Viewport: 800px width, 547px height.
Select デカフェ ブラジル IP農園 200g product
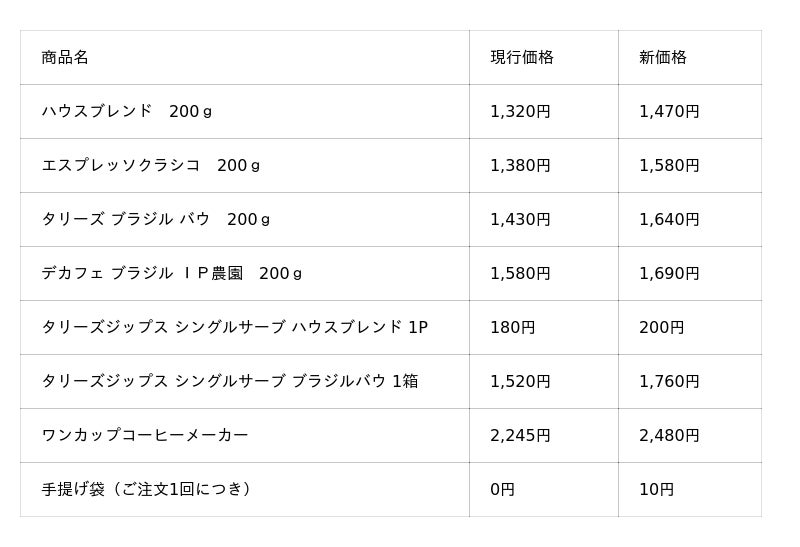pos(171,274)
